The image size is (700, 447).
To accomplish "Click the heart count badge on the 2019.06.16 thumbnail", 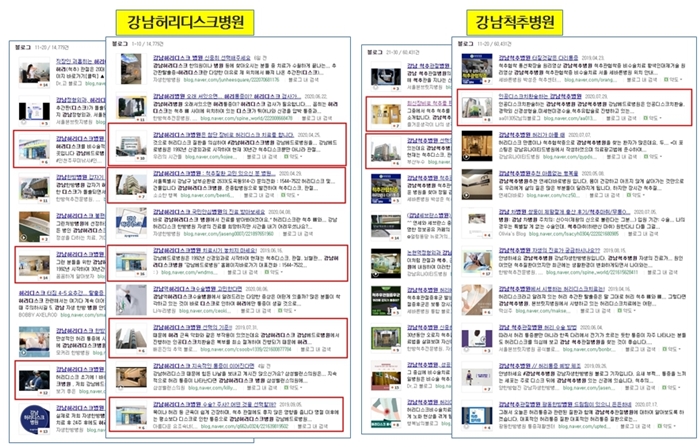I will click(x=141, y=274).
